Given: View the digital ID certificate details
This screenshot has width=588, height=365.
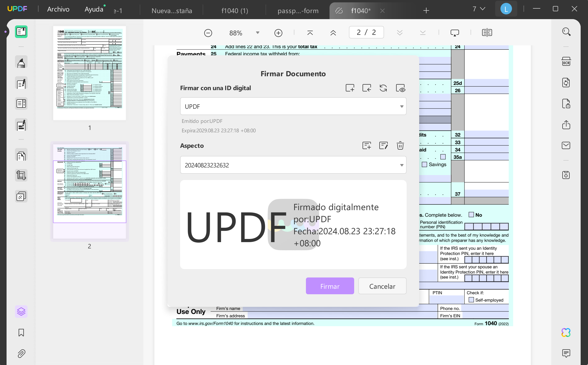Looking at the screenshot, I should tap(401, 88).
